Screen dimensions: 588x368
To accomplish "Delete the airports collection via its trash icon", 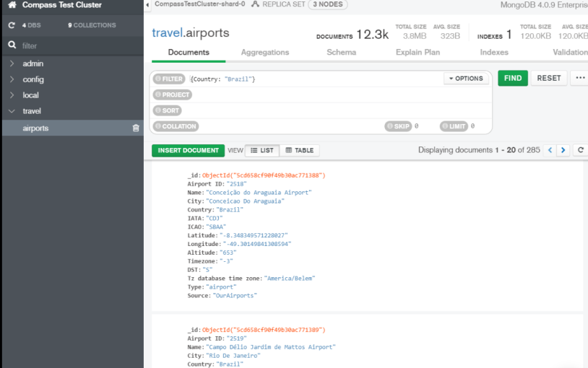I will [136, 128].
